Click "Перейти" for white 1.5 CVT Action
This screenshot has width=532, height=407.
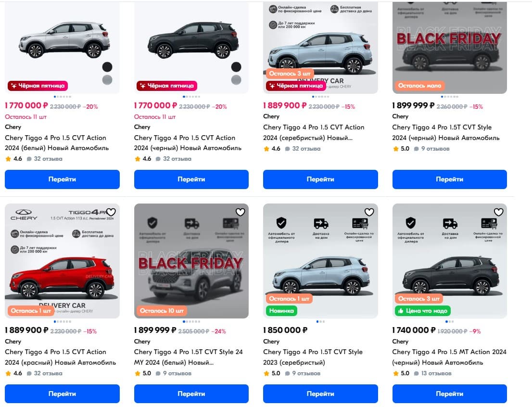[62, 179]
